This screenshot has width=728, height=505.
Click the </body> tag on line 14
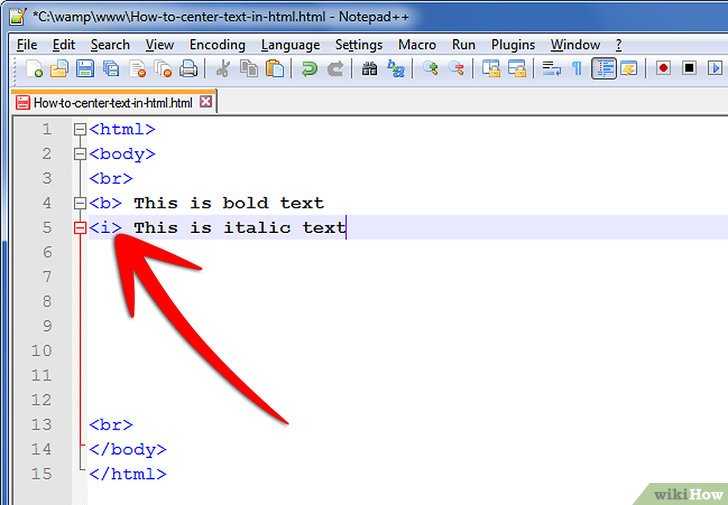[128, 449]
